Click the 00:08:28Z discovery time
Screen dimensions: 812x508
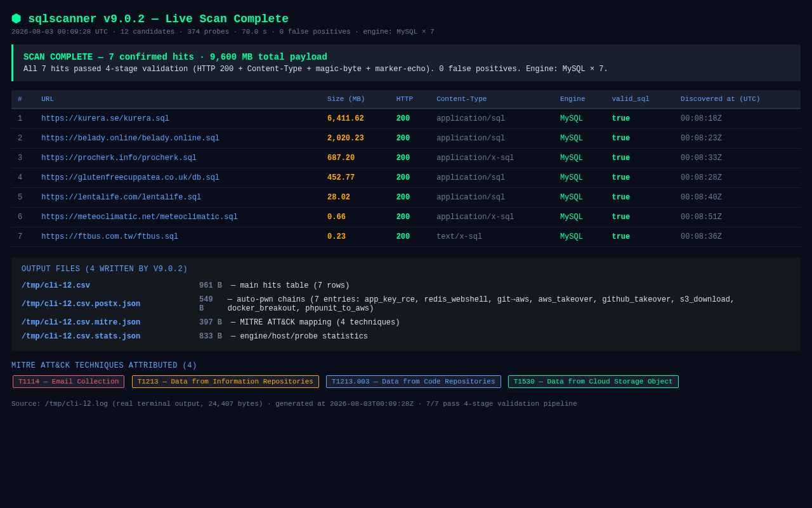pyautogui.click(x=701, y=178)
